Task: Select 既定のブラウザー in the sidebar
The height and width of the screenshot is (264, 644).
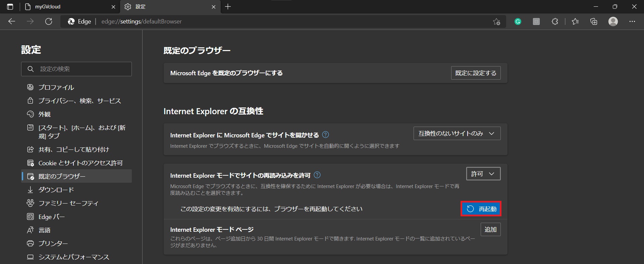Action: tap(76, 176)
